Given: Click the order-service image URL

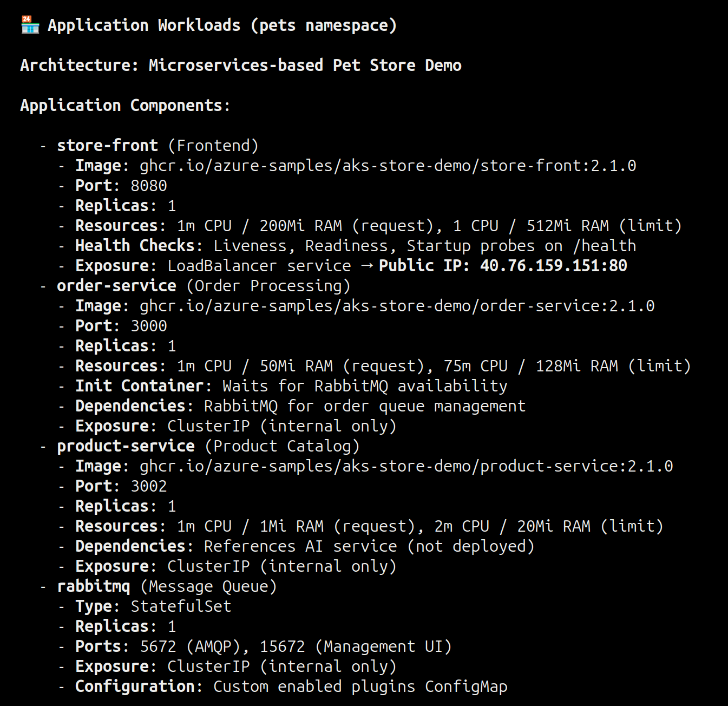Looking at the screenshot, I should pos(397,306).
